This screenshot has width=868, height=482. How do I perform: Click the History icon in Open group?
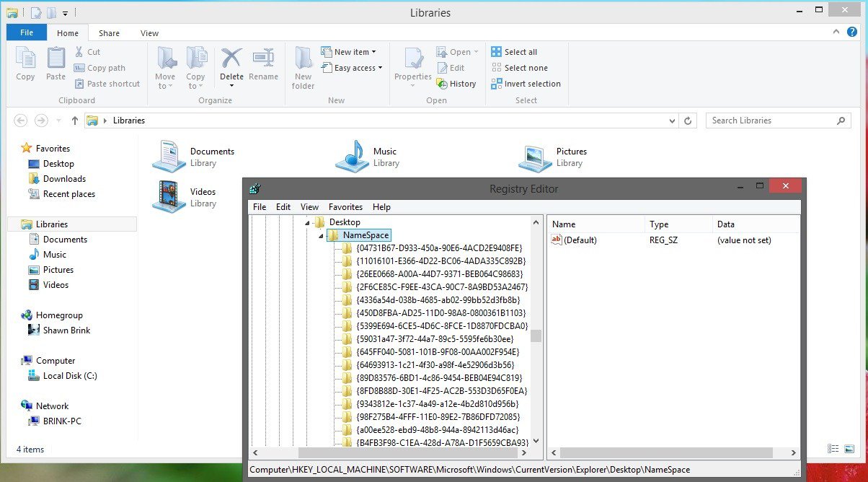pos(456,84)
